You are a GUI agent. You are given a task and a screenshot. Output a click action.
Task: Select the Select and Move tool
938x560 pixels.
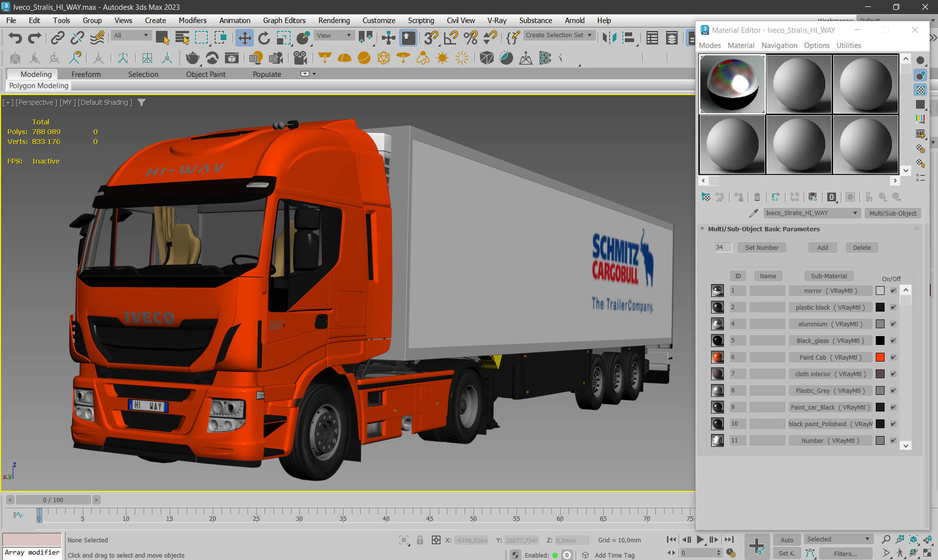click(244, 38)
